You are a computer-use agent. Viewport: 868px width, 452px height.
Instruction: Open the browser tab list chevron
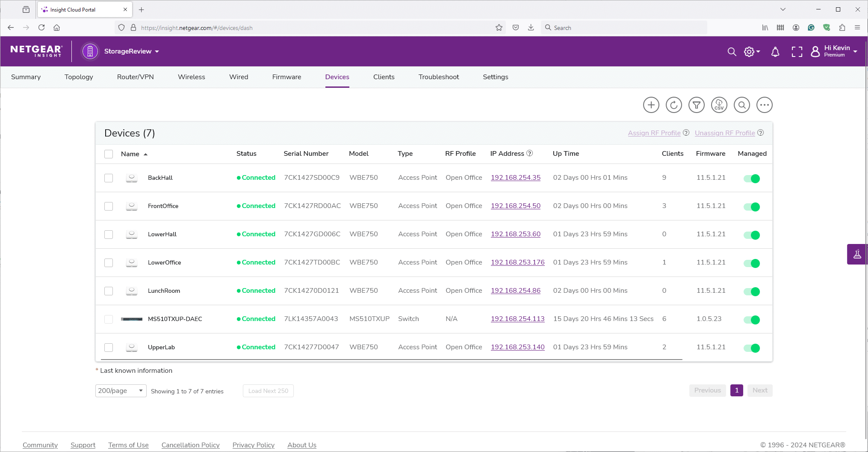click(782, 9)
